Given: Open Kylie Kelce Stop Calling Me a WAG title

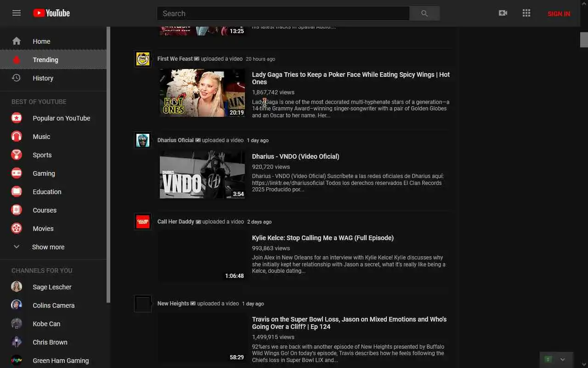Looking at the screenshot, I should (323, 238).
